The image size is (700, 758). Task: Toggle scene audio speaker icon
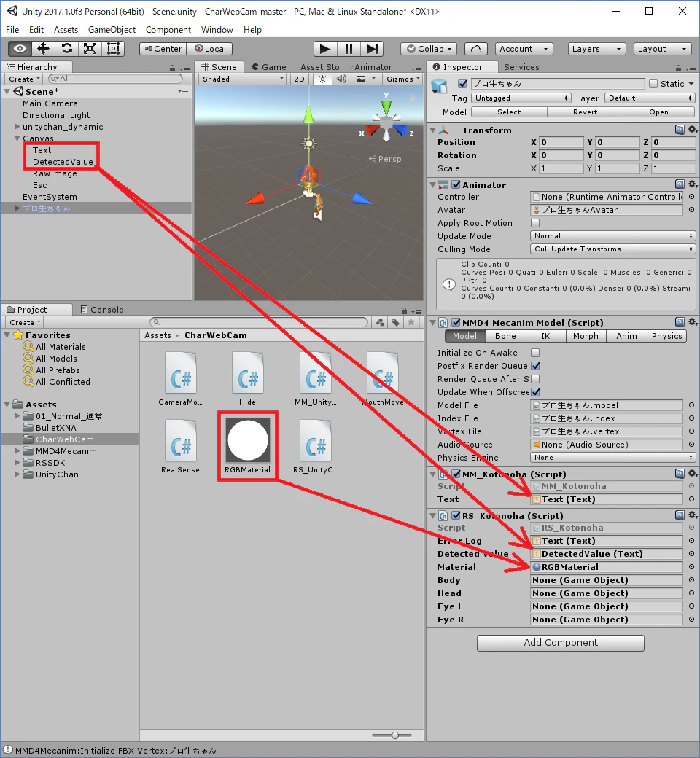click(x=341, y=79)
